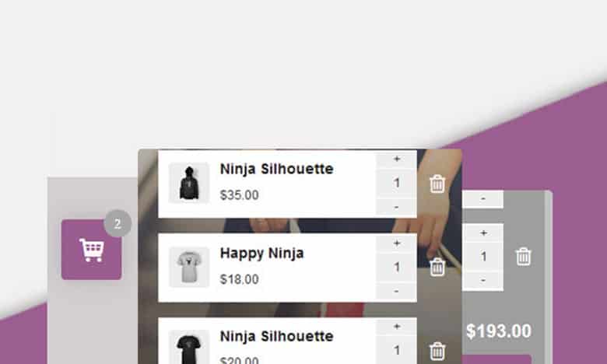Screen dimensions: 607x364
Task: Select quantity field of Ninja Silhouette $35.00
Action: pos(396,184)
